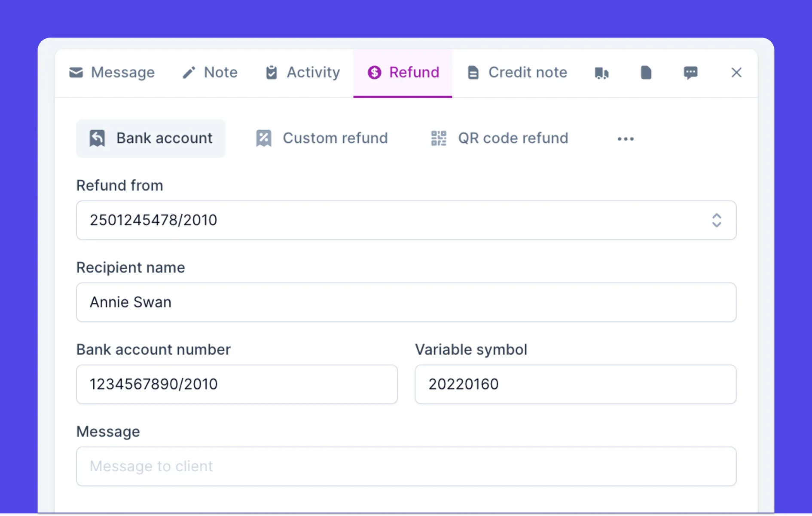812x516 pixels.
Task: Switch to the Credit note tab
Action: [x=517, y=72]
